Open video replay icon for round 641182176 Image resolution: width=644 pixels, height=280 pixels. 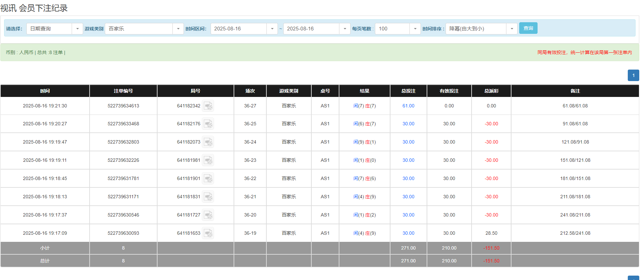208,124
